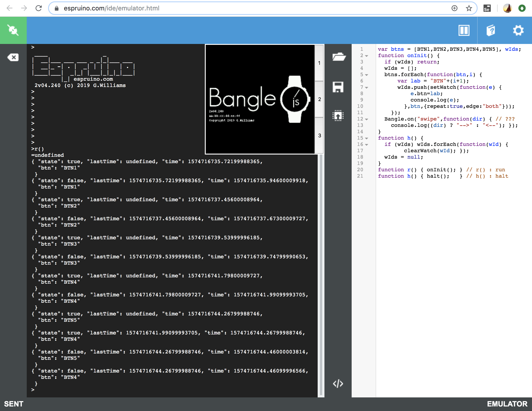Viewport: 532px width, 411px height.
Task: Click the '2v04.240 (c) 2019 G.Williams' version line
Action: click(x=80, y=85)
